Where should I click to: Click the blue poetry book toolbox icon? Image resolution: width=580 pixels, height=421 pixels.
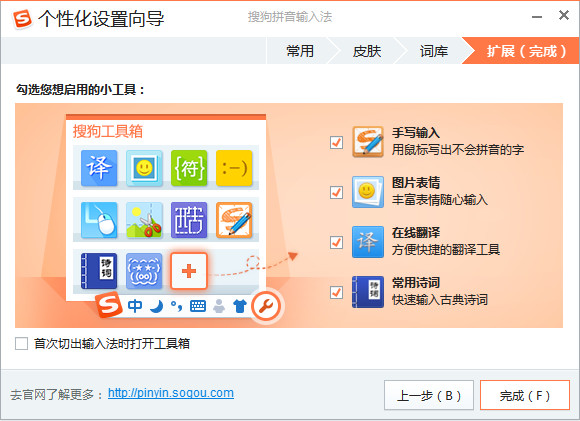point(99,271)
